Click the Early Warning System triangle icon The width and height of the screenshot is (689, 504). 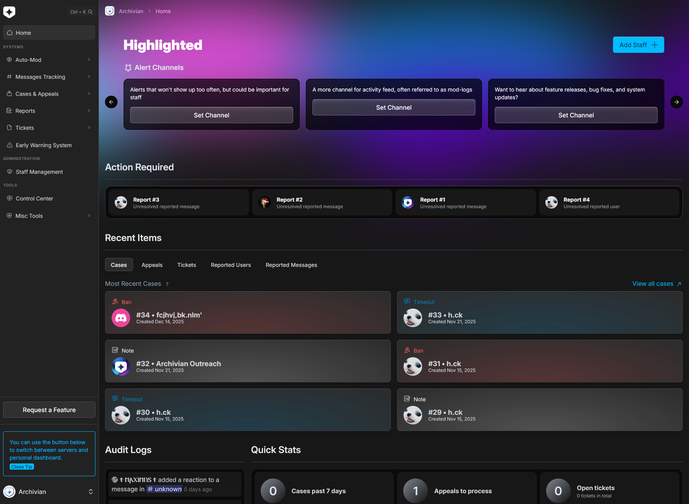9,145
